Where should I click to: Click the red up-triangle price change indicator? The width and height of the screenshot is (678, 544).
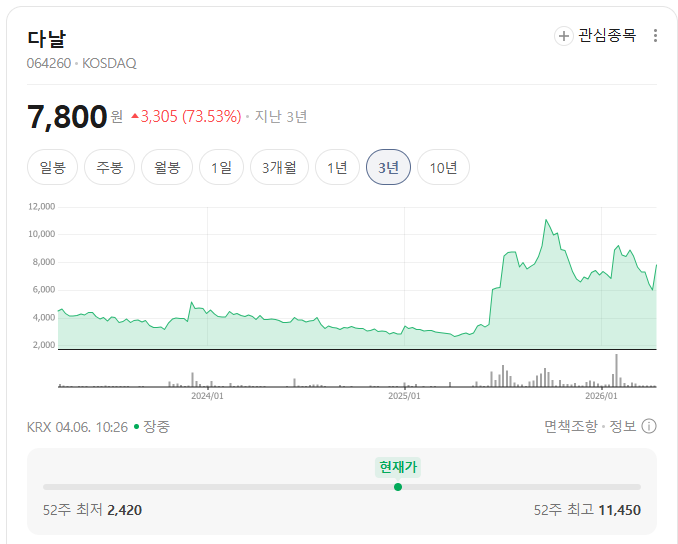pos(135,116)
